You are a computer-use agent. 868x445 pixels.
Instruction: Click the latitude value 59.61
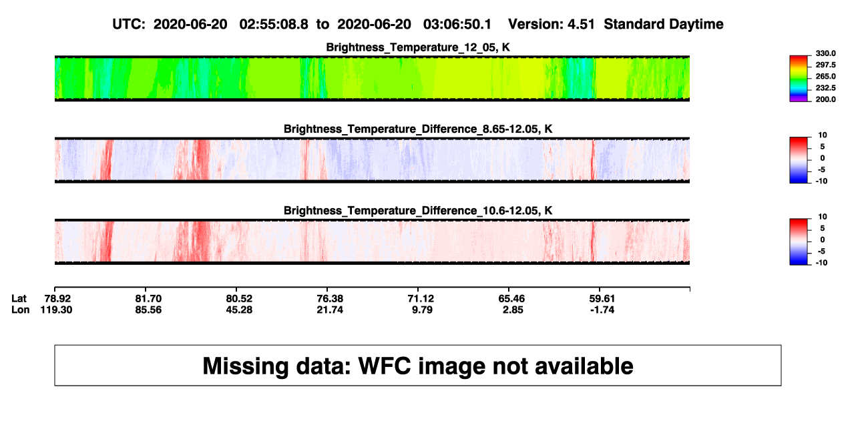click(602, 298)
